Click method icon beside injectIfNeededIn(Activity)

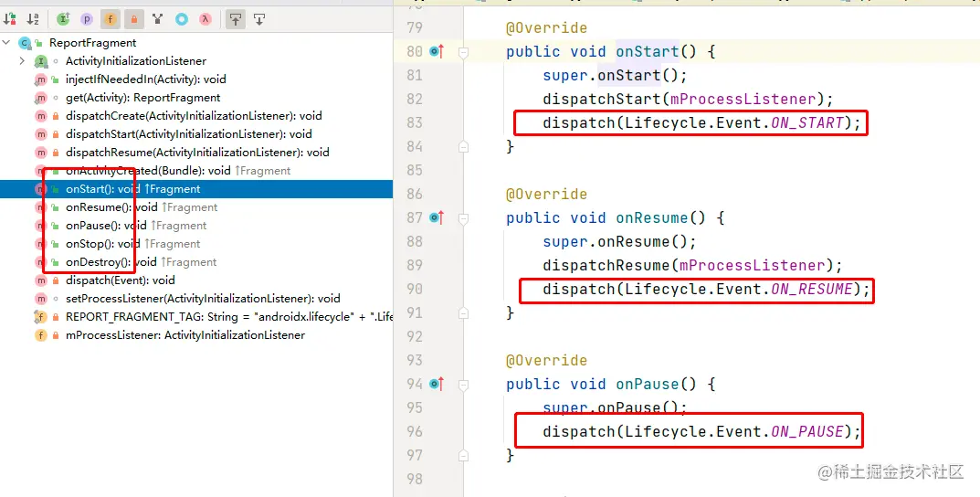click(x=40, y=79)
